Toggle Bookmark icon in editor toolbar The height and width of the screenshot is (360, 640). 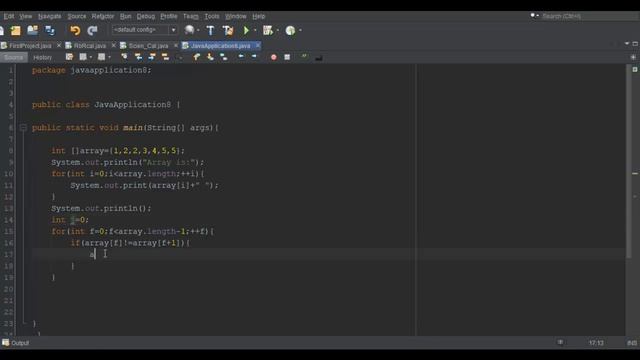tap(224, 57)
